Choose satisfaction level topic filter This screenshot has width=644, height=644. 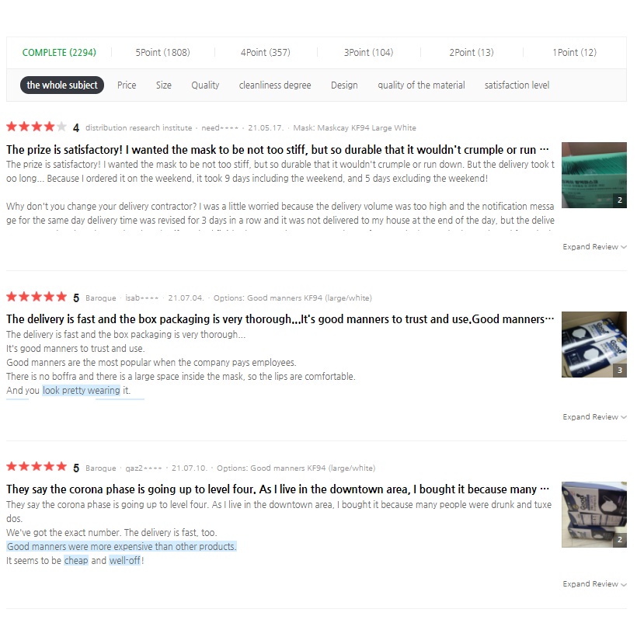[x=517, y=85]
